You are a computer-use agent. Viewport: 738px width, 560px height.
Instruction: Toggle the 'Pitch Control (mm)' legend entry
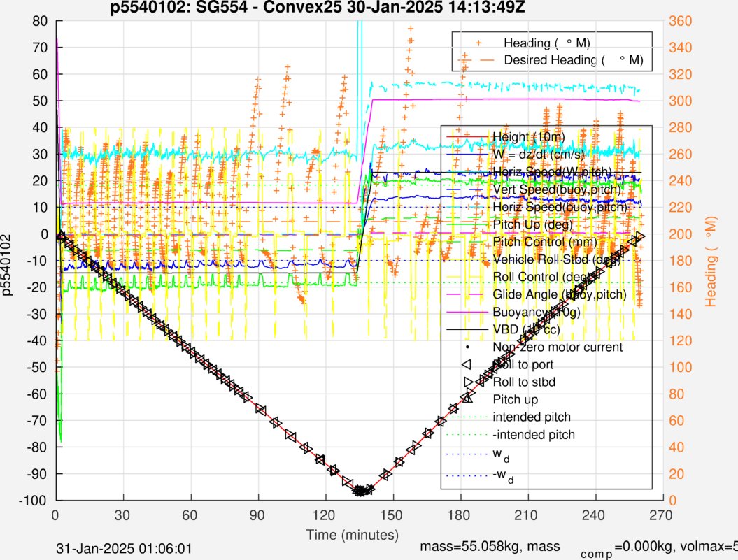[537, 242]
